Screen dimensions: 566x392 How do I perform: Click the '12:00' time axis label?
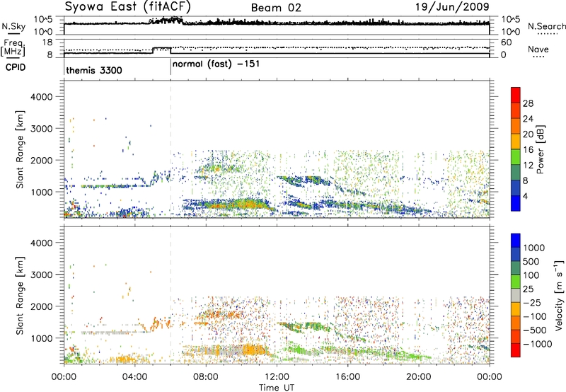(277, 377)
